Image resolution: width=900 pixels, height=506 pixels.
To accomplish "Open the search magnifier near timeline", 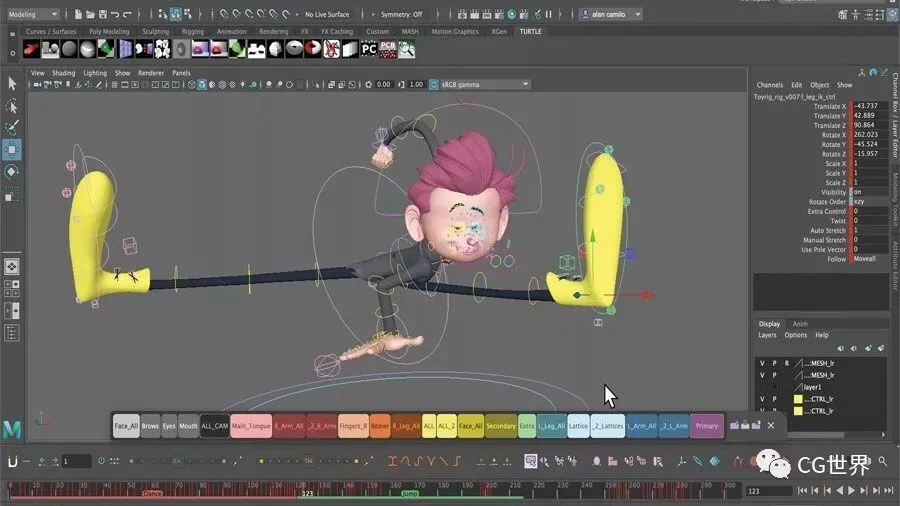I will coord(883,461).
